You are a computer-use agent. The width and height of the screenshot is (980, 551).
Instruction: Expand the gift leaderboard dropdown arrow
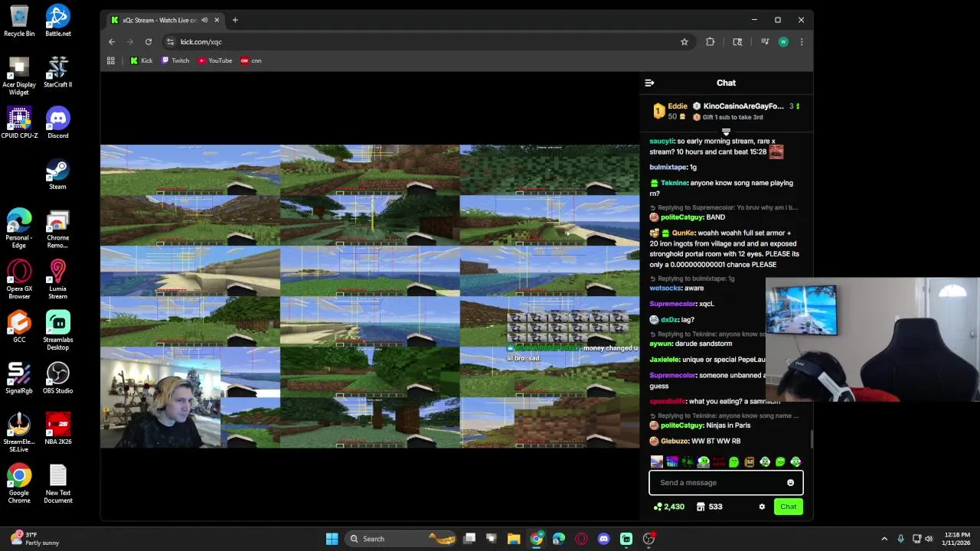726,132
